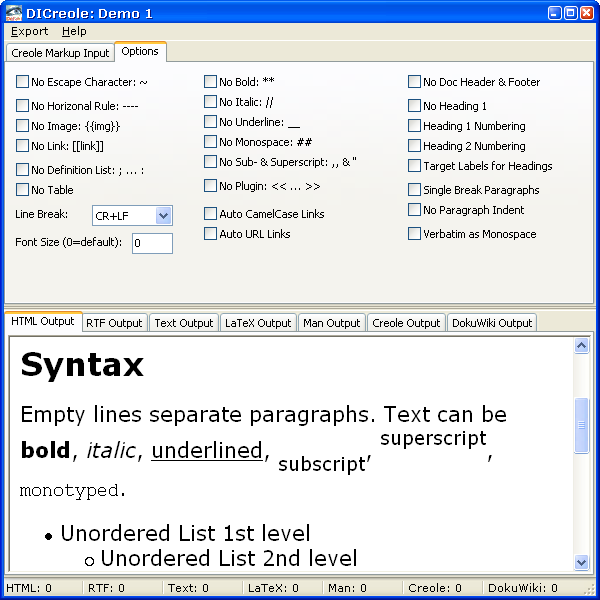Image resolution: width=600 pixels, height=600 pixels.
Task: Tick the Verbatim as Monospace checkbox
Action: click(x=415, y=234)
